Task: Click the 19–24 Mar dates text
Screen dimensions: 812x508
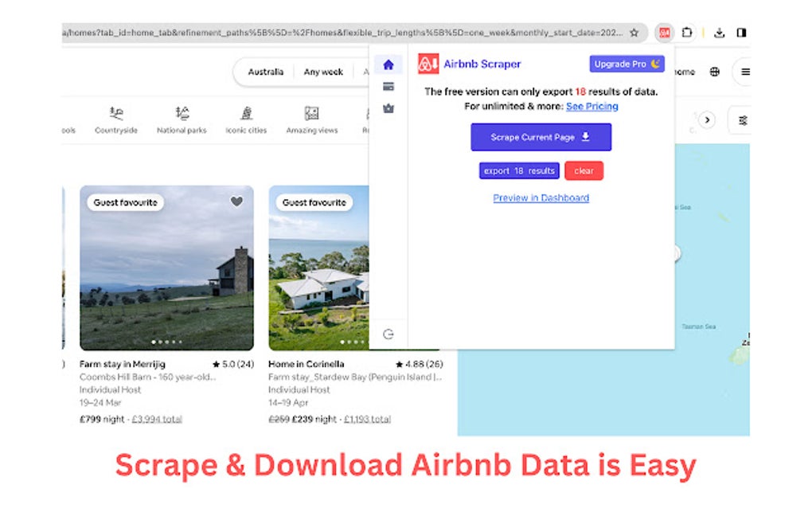Action: click(x=100, y=402)
